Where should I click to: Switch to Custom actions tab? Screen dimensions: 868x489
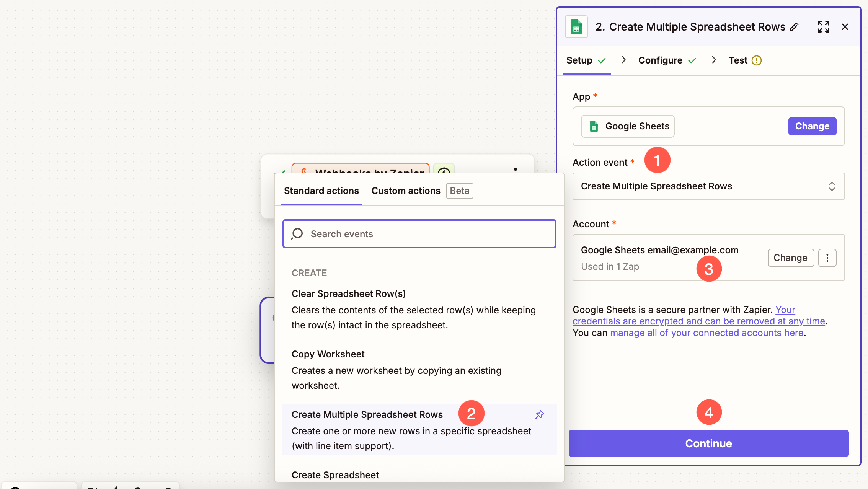tap(406, 191)
